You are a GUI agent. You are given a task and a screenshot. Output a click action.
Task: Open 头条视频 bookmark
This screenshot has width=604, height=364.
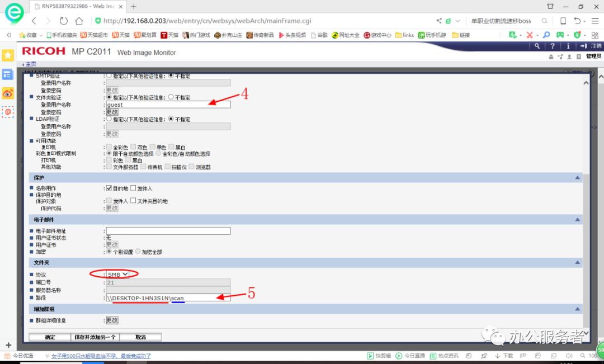(x=292, y=35)
